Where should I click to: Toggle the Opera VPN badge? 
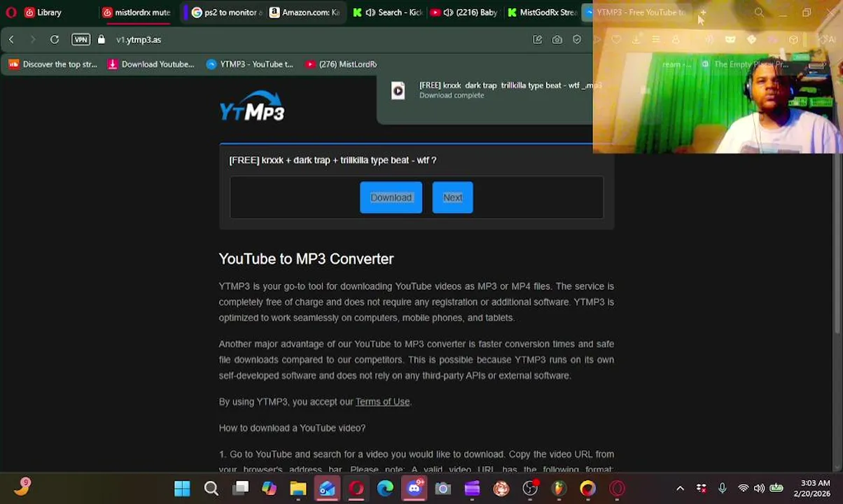pyautogui.click(x=81, y=40)
